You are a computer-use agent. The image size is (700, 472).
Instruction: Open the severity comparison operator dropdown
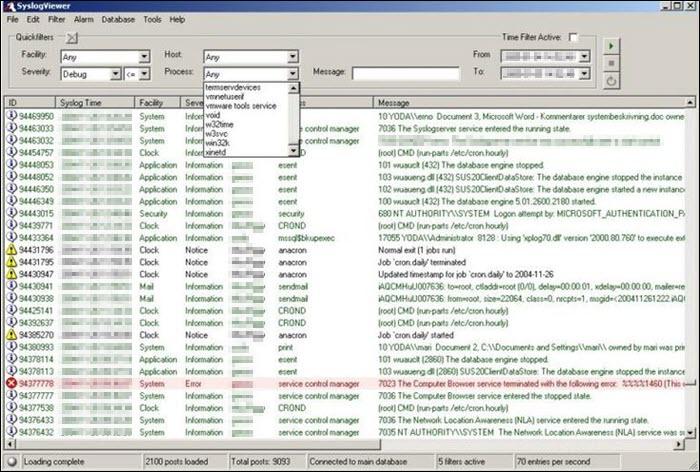[144, 74]
